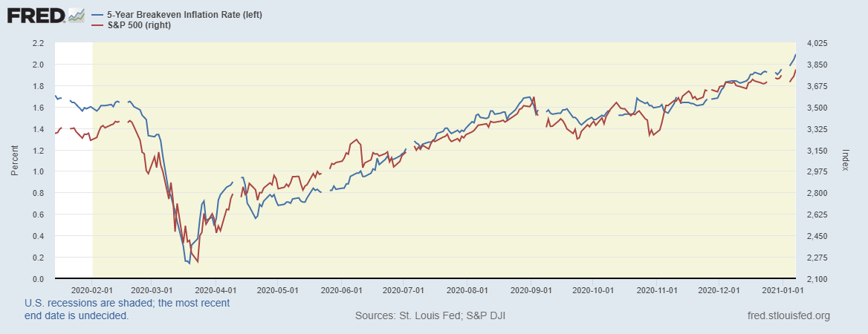
Task: Click the Index right axis title
Action: pos(846,160)
